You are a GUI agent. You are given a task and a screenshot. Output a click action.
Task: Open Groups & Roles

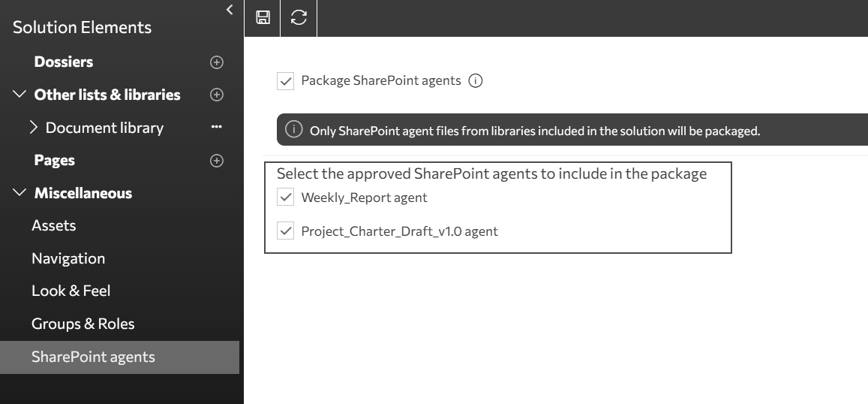point(83,324)
